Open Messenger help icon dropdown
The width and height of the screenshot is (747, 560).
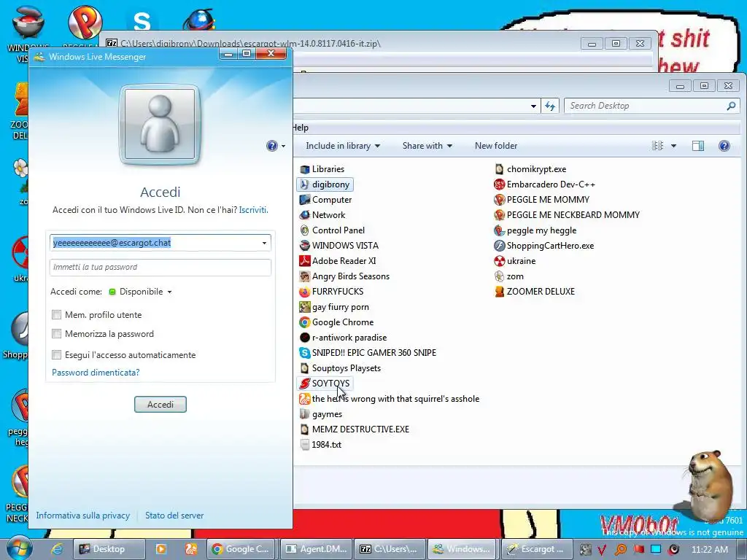tap(276, 146)
